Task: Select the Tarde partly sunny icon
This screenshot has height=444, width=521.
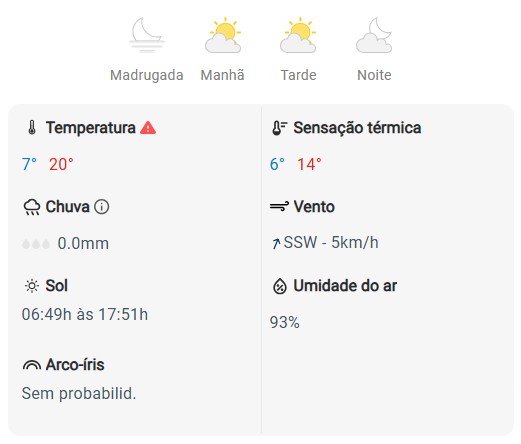Action: click(x=298, y=35)
